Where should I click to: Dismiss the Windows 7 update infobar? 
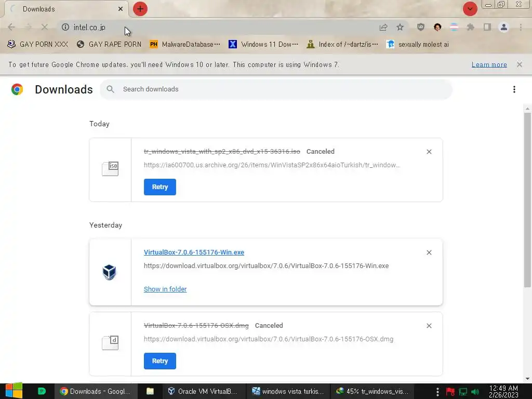pyautogui.click(x=520, y=64)
